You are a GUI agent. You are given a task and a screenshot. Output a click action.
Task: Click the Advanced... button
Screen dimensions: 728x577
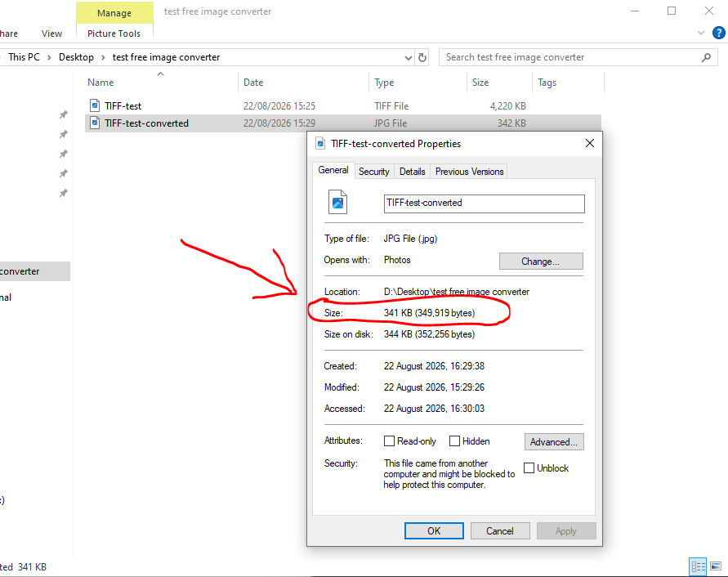point(554,442)
